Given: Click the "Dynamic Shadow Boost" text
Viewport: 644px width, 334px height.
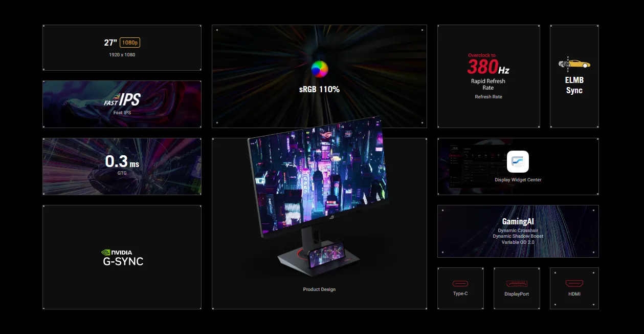Looking at the screenshot, I should [x=518, y=236].
